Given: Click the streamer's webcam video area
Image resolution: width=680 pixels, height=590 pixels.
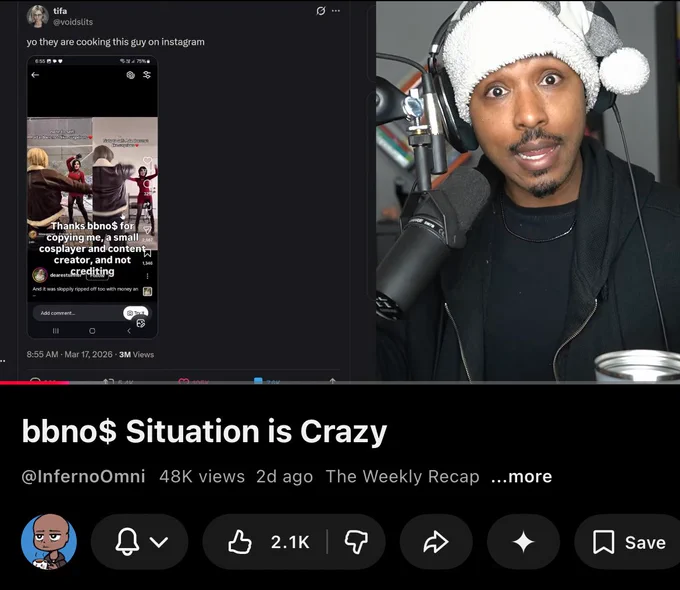Looking at the screenshot, I should click(528, 191).
